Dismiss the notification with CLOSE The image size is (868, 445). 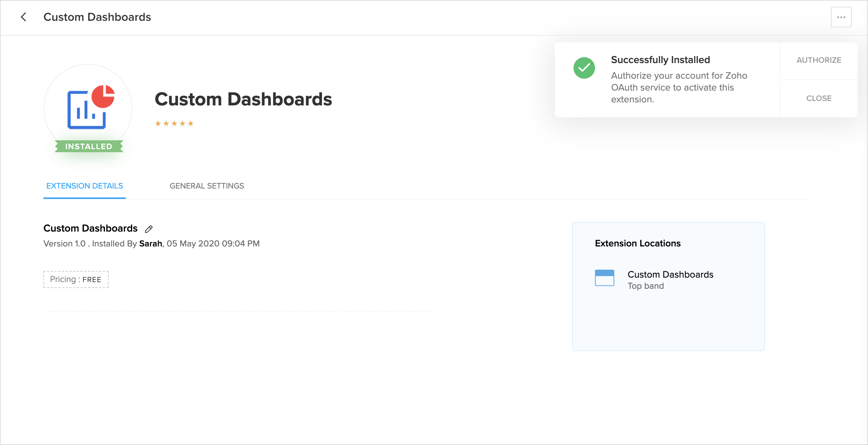819,98
